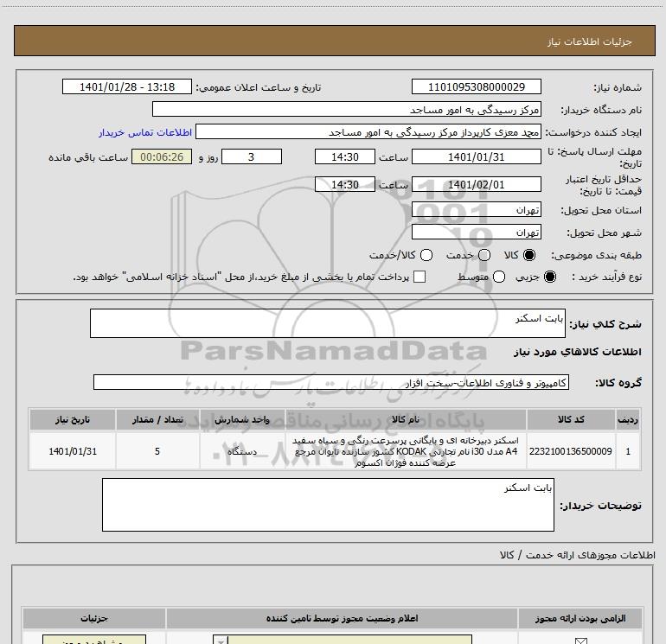Click the جزئیات اطلاعات نیاز page title
This screenshot has width=666, height=644.
click(590, 41)
